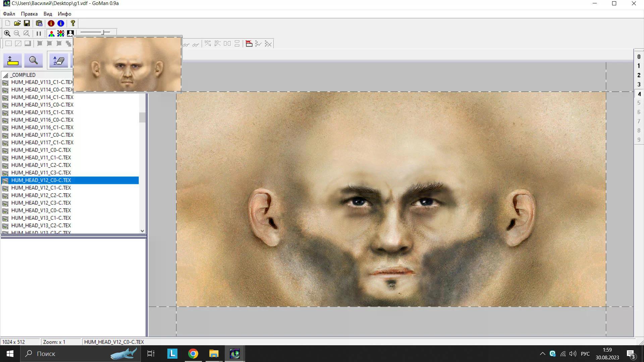Open the Вид menu
The height and width of the screenshot is (362, 644).
point(48,14)
